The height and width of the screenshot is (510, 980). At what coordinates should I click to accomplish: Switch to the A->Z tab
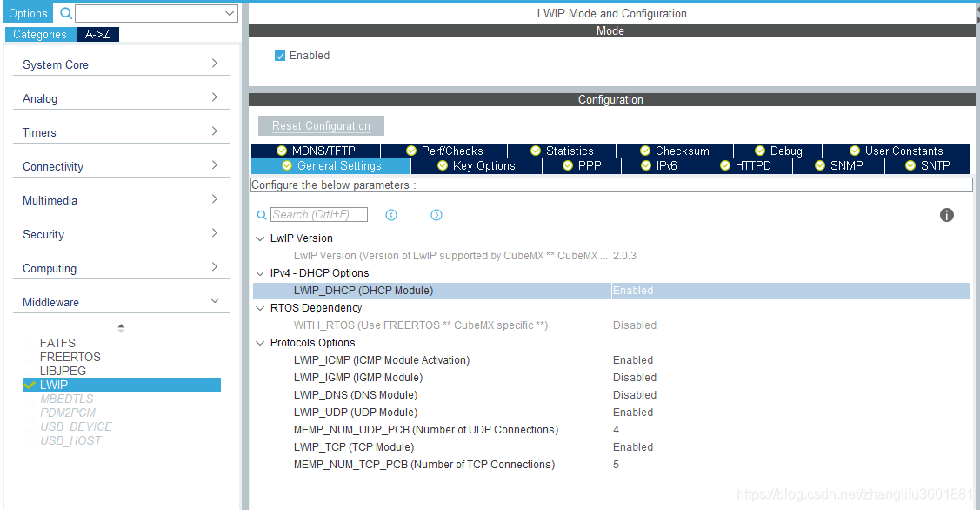[x=97, y=34]
